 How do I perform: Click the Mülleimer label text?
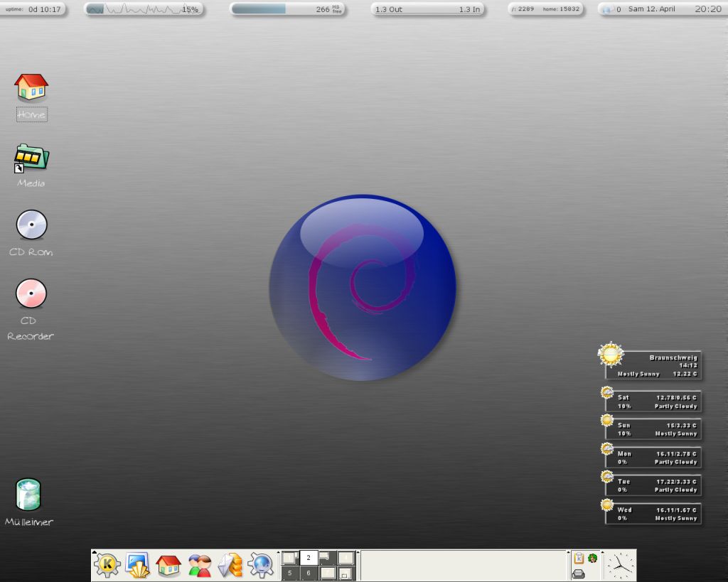29,522
